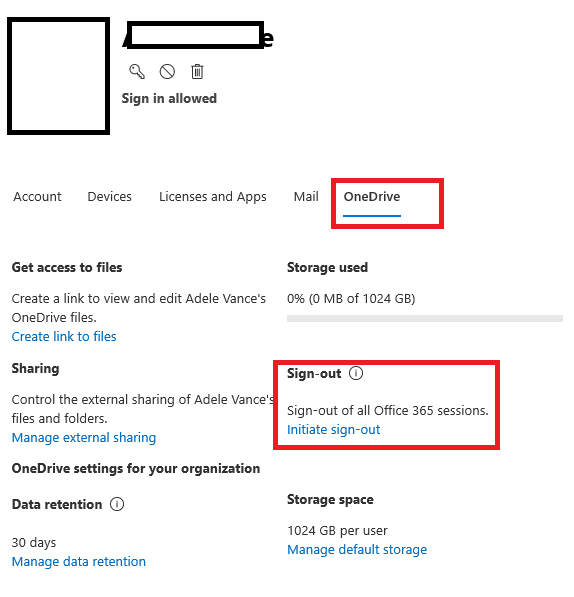Click the 'Storage used' heading

point(327,268)
